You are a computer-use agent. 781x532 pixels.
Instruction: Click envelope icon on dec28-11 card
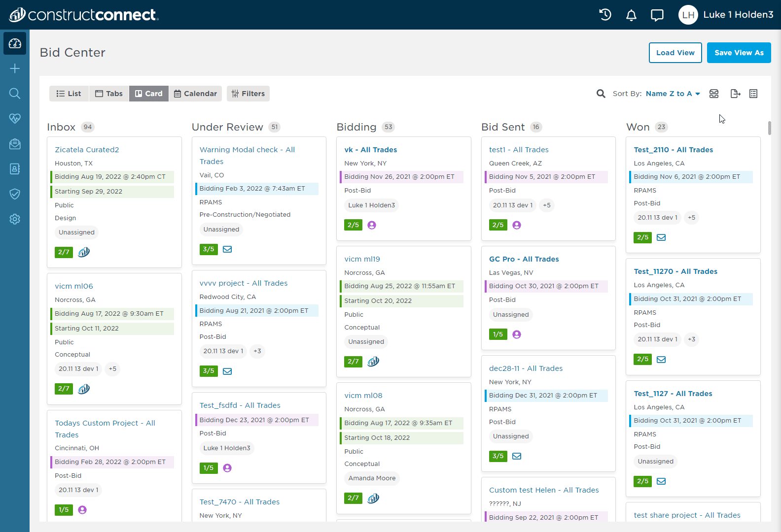[x=517, y=456]
